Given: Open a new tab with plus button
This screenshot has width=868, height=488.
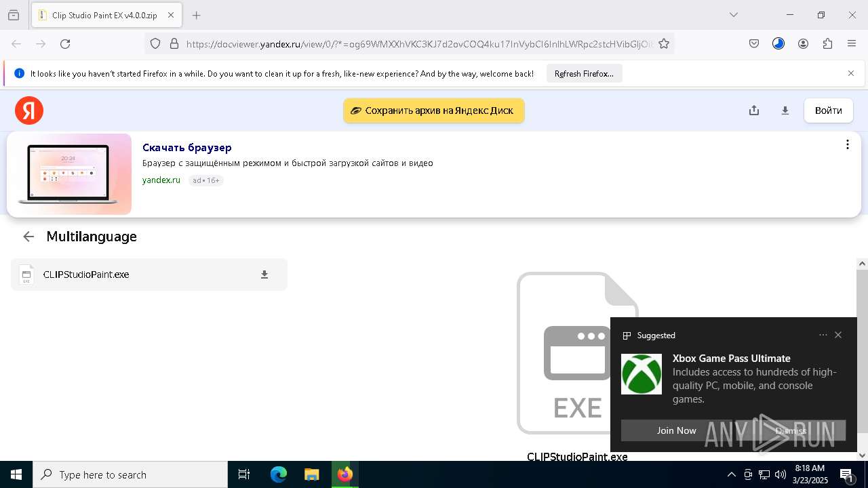Looking at the screenshot, I should point(197,15).
